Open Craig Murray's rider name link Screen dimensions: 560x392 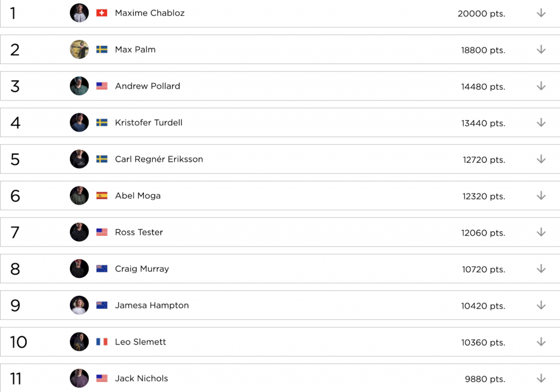click(x=142, y=269)
